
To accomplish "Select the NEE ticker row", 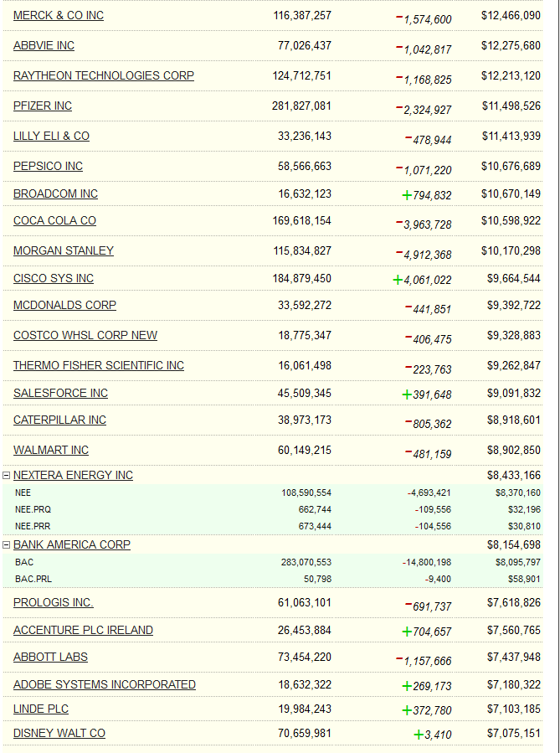I will pos(273,493).
